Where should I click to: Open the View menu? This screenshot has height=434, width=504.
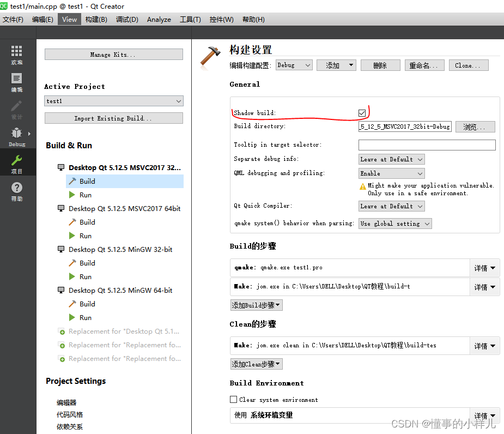click(69, 19)
